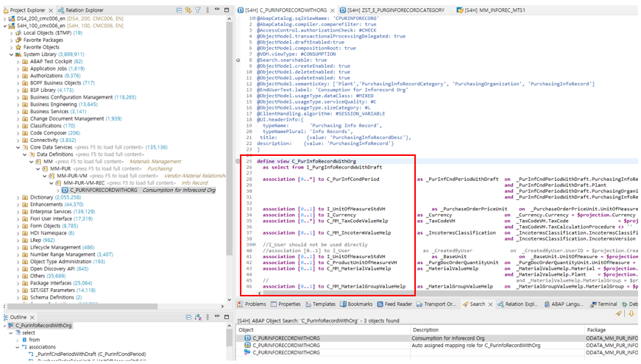Fold the comment block at line 39

(x=255, y=245)
